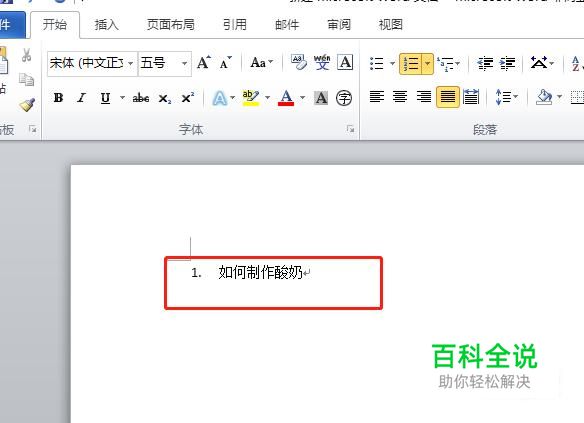This screenshot has height=423, width=584.
Task: Switch to the 开始 ribbon tab
Action: click(x=55, y=25)
